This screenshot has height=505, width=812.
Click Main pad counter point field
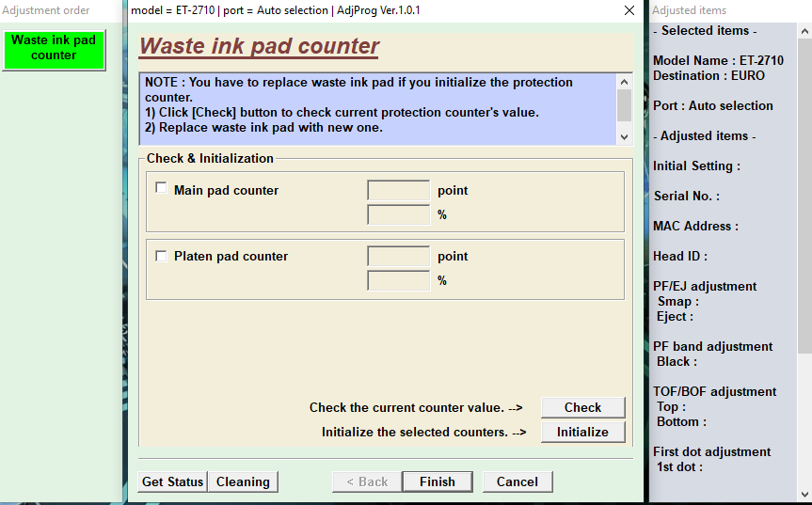coord(398,190)
